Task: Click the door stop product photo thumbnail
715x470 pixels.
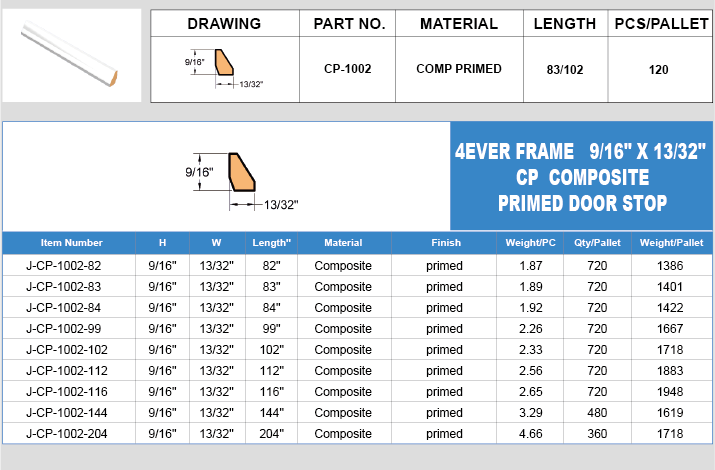Action: (x=72, y=55)
